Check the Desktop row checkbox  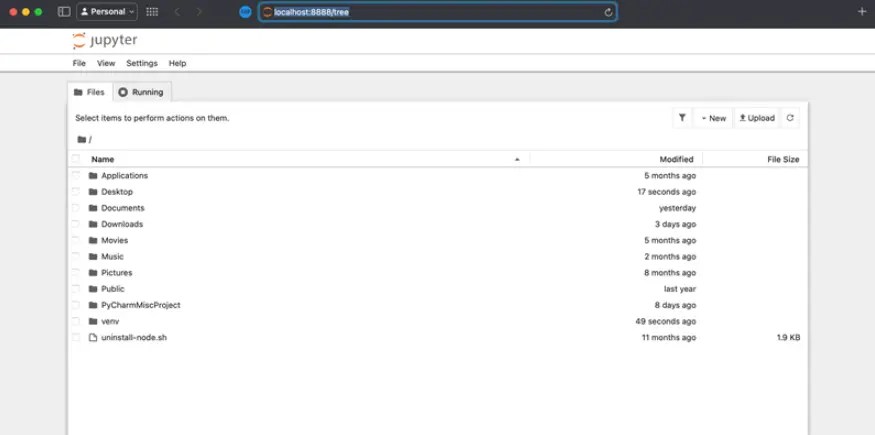(x=76, y=192)
